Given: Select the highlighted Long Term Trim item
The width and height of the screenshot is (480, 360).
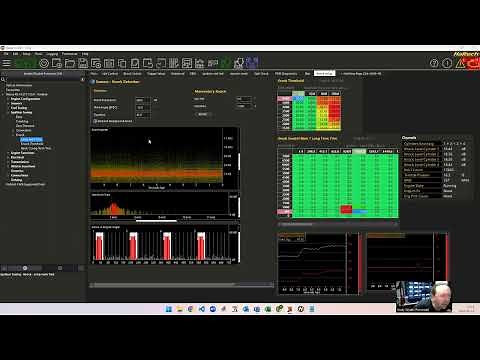Looking at the screenshot, I should point(32,139).
